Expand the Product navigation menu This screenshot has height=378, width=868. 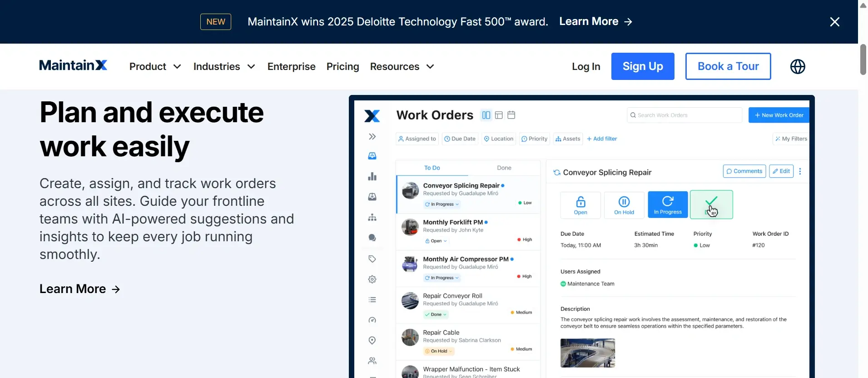point(155,66)
